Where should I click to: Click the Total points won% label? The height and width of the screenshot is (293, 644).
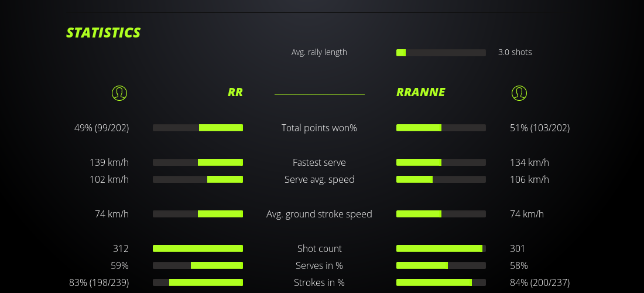point(319,128)
